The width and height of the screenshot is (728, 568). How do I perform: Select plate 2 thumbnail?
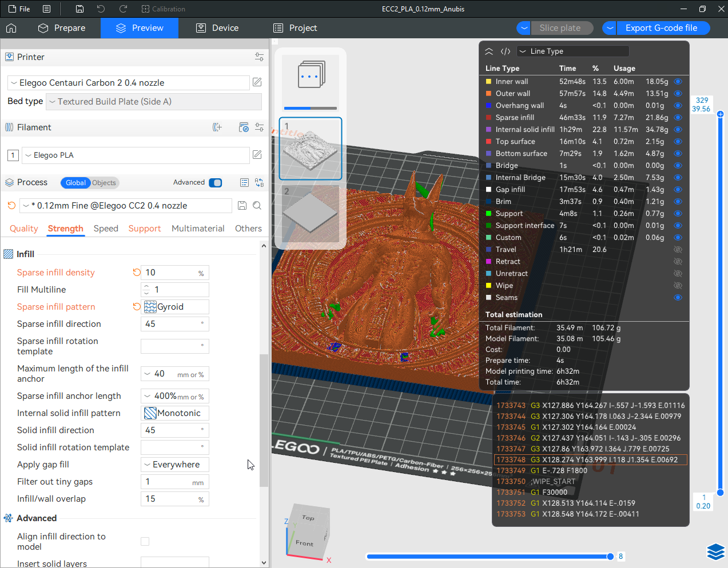(x=311, y=211)
